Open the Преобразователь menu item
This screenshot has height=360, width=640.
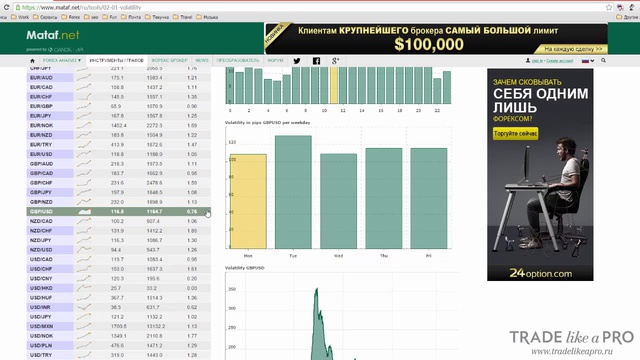[x=238, y=60]
